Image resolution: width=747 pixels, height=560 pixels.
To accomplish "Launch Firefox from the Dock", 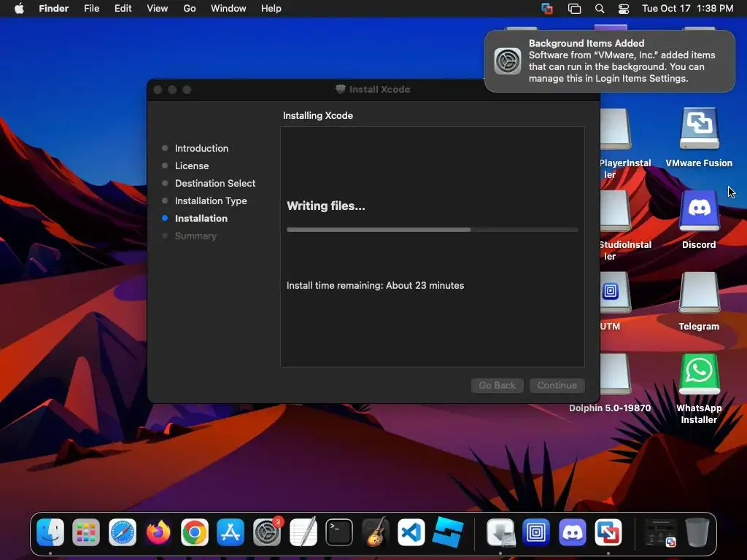I will (x=158, y=532).
